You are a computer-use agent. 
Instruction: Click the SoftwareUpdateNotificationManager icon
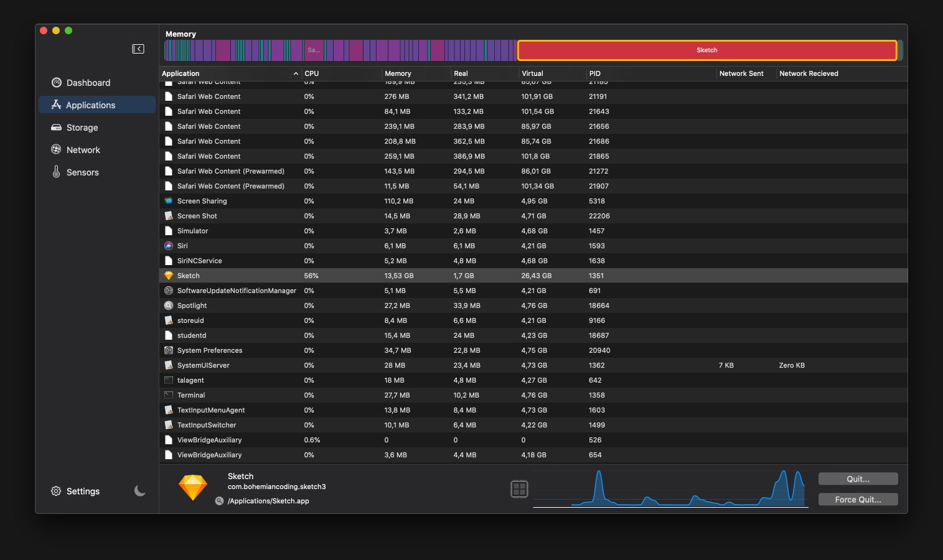[x=168, y=291]
